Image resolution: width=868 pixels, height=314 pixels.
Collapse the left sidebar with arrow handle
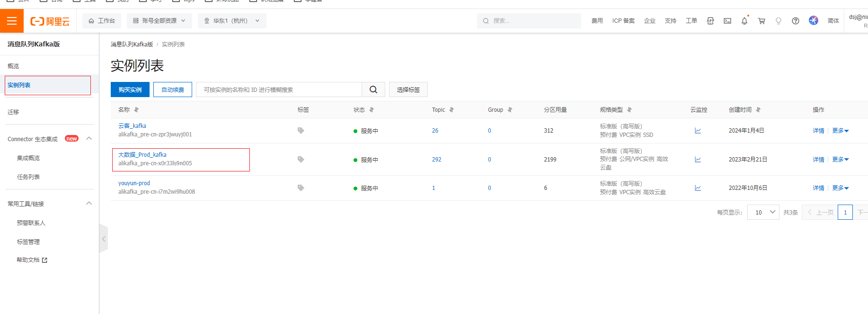[x=104, y=239]
